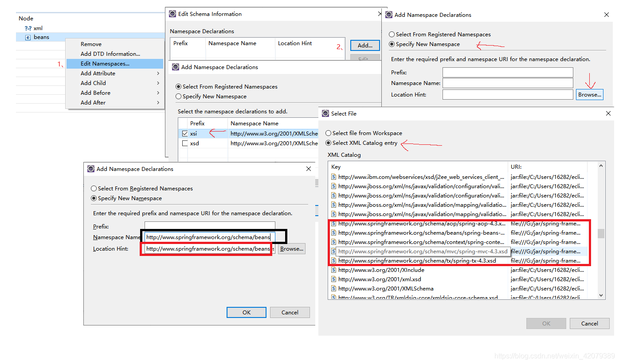The width and height of the screenshot is (619, 364).
Task: Click Add... button in Edit Schema Information
Action: (365, 45)
